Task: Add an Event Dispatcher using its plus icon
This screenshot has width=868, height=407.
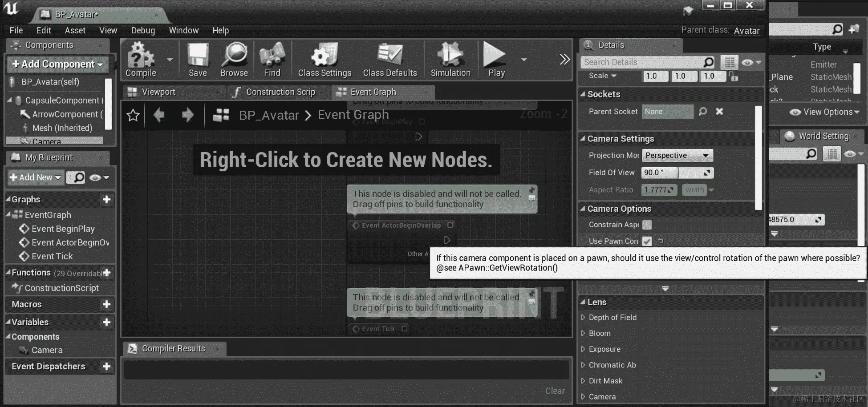Action: click(106, 367)
